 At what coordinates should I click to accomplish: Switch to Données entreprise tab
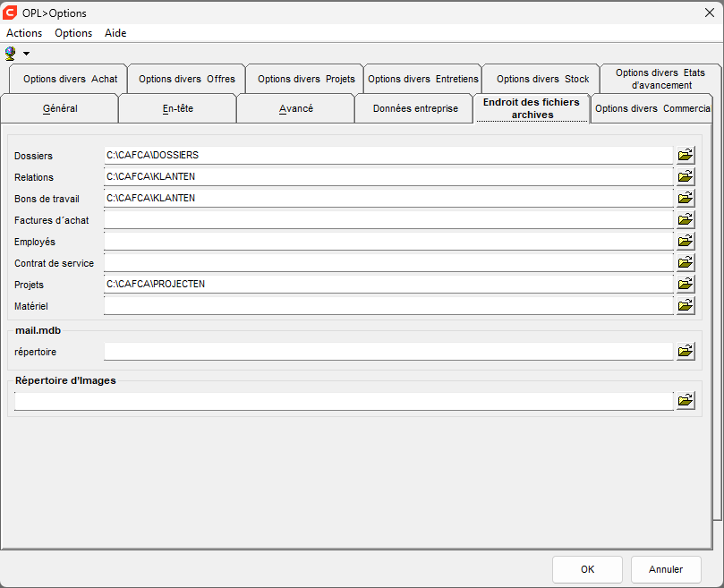click(414, 108)
